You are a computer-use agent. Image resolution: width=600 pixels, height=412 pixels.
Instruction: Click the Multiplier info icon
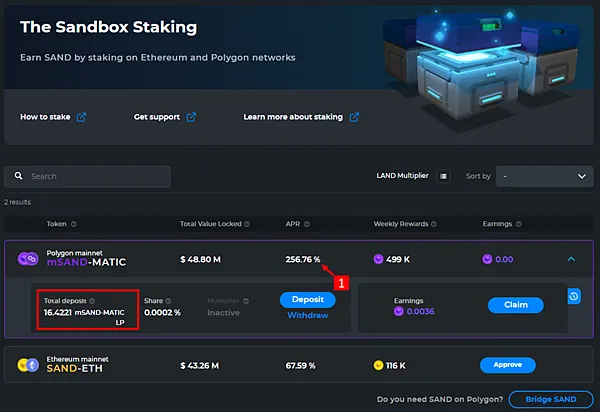pos(246,301)
